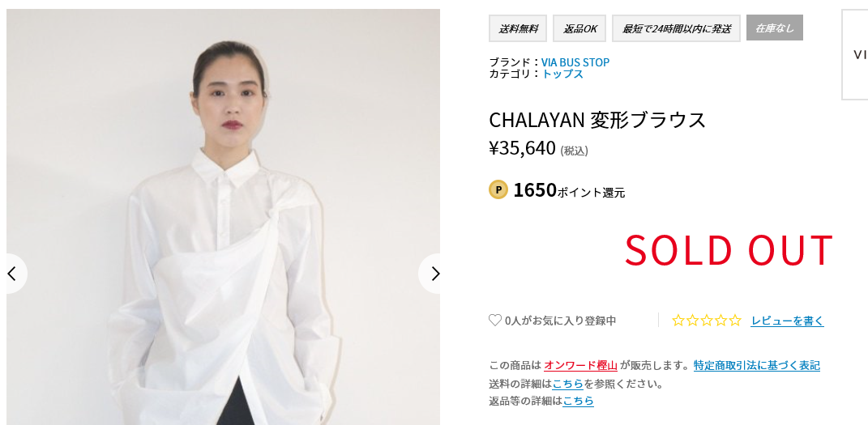Screen dimensions: 868x425
Task: Open the partially visible VI brand box
Action: point(855,54)
